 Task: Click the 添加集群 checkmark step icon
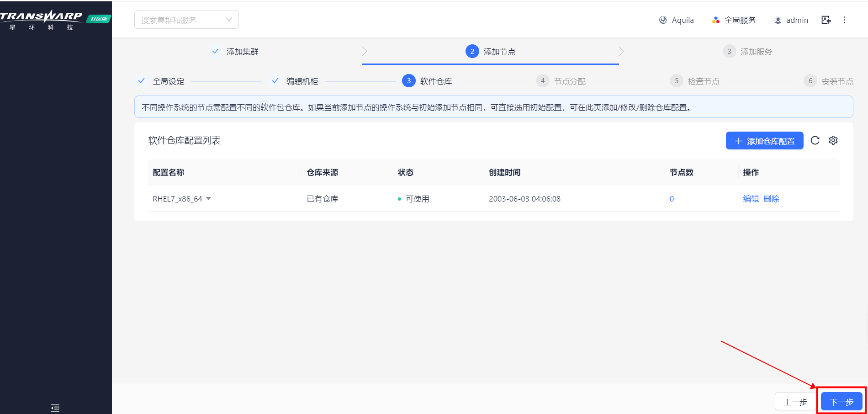point(215,51)
